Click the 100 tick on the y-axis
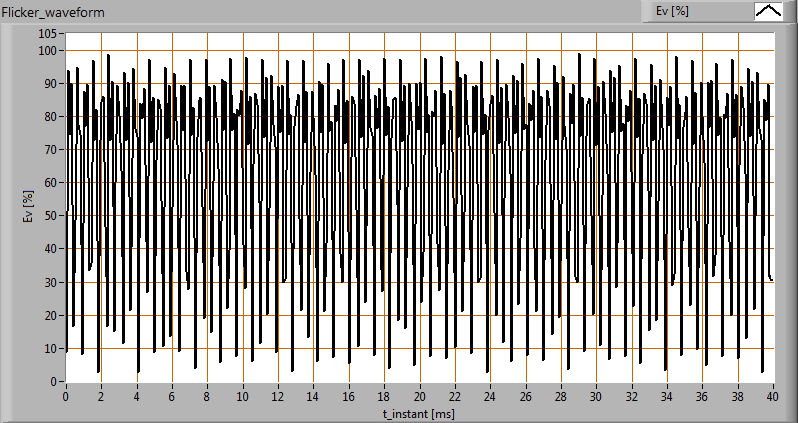798x423 pixels. (x=50, y=50)
